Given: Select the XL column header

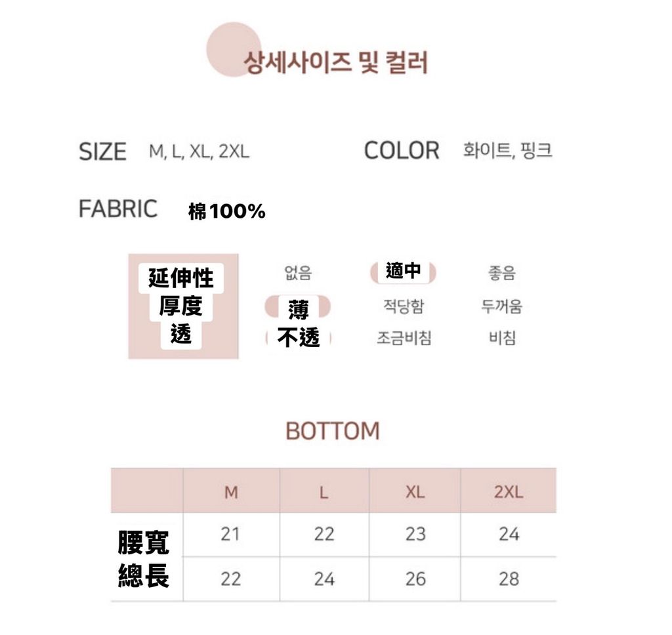Looking at the screenshot, I should [415, 492].
